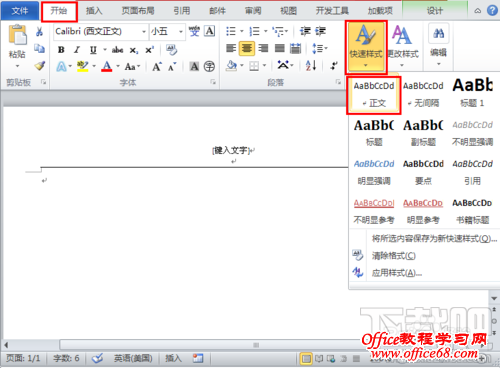Click the 英语(美国) language indicator

[x=133, y=358]
